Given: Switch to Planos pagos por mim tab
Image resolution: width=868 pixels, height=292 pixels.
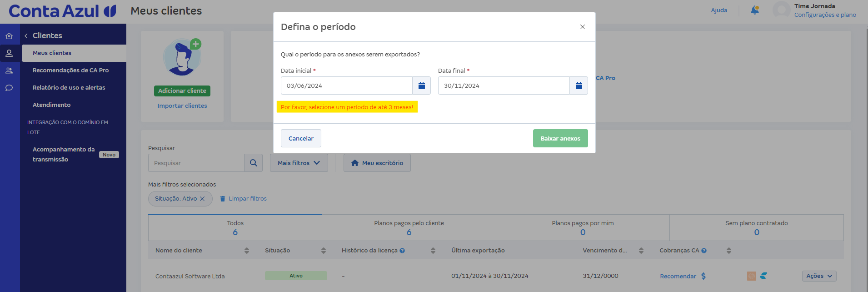Looking at the screenshot, I should (583, 227).
